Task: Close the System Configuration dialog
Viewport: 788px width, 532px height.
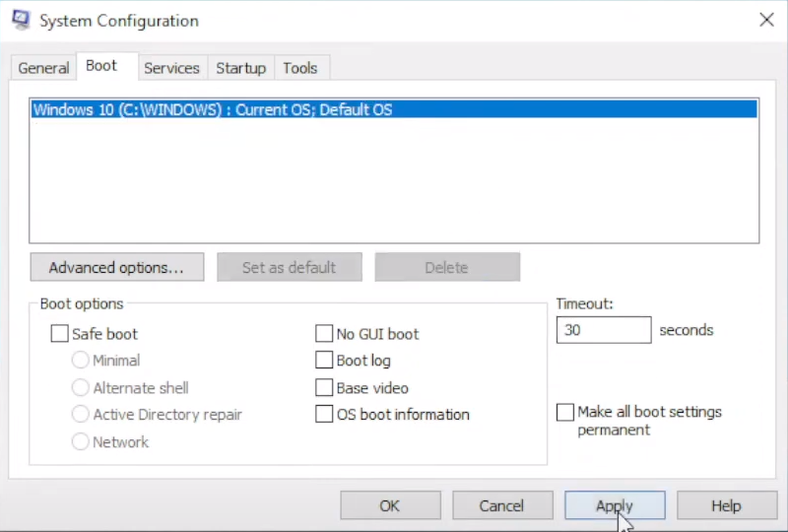Action: tap(766, 19)
